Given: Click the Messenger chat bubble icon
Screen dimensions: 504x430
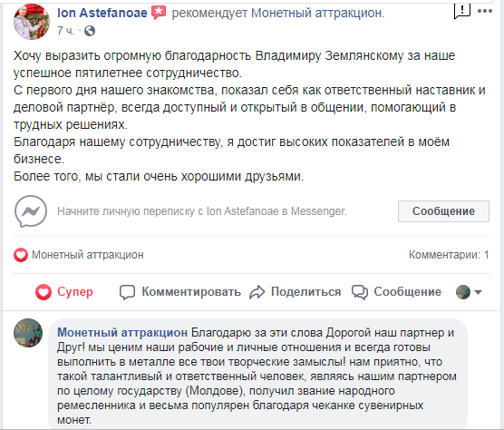Looking at the screenshot, I should tap(31, 211).
